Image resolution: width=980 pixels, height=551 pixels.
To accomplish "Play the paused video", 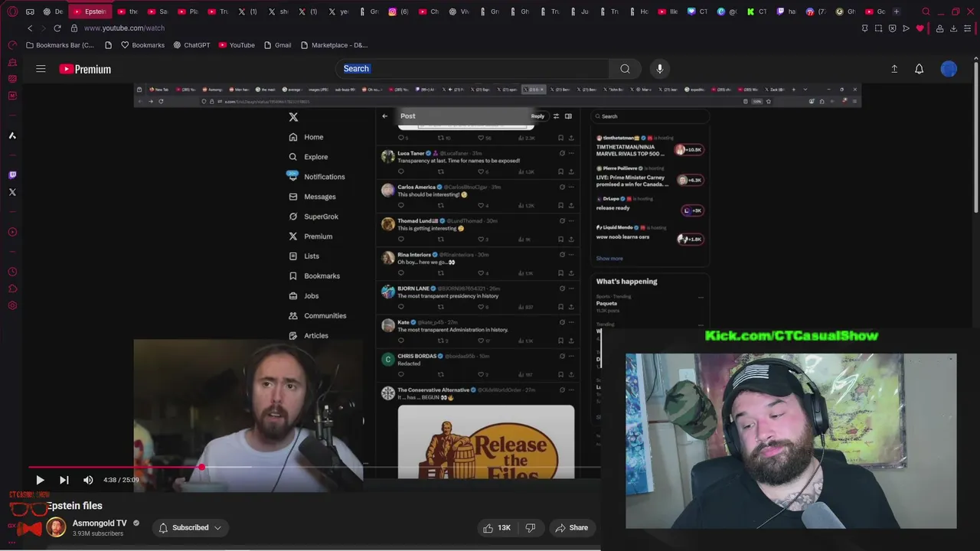I will pyautogui.click(x=40, y=480).
